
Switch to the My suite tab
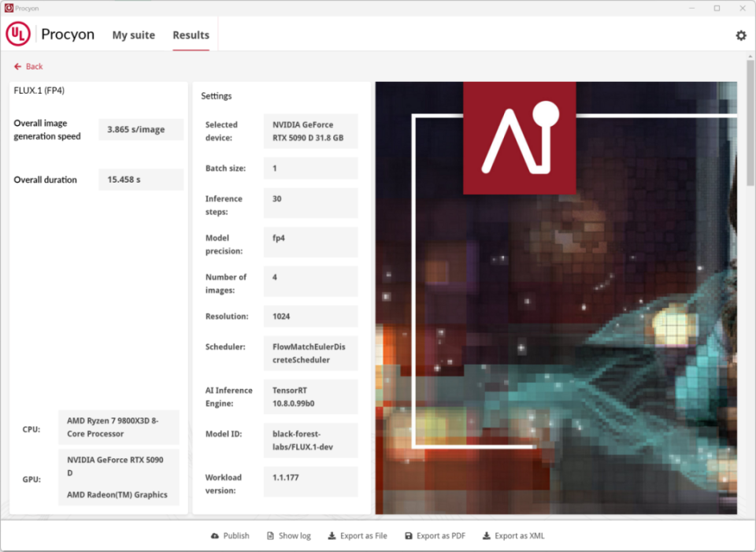click(x=133, y=35)
